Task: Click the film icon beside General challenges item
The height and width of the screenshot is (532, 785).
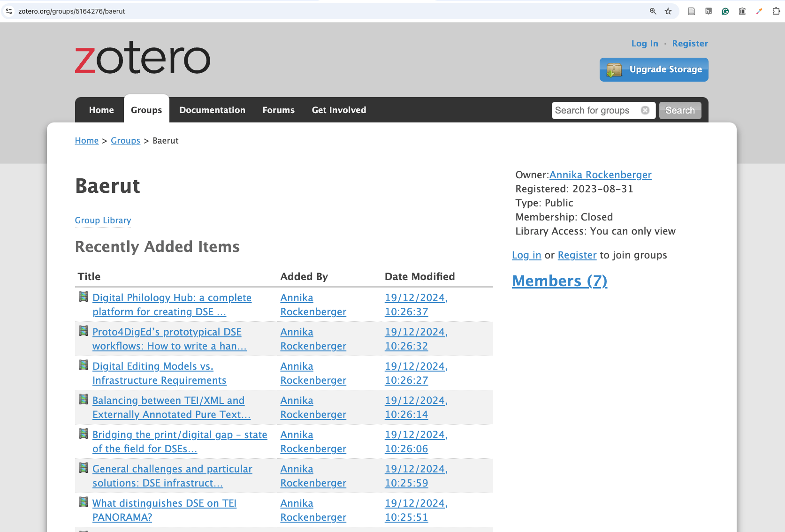Action: 84,468
